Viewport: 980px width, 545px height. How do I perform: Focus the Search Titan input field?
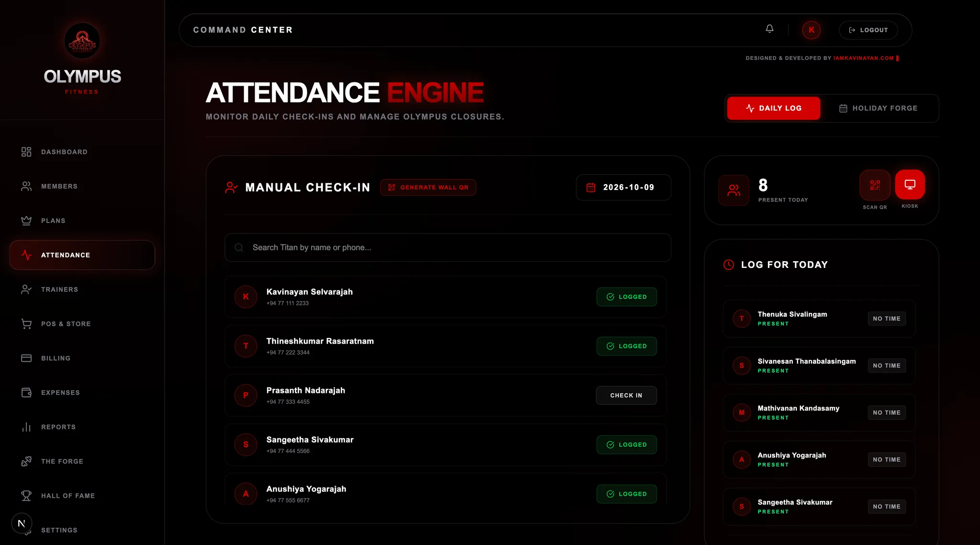point(448,247)
